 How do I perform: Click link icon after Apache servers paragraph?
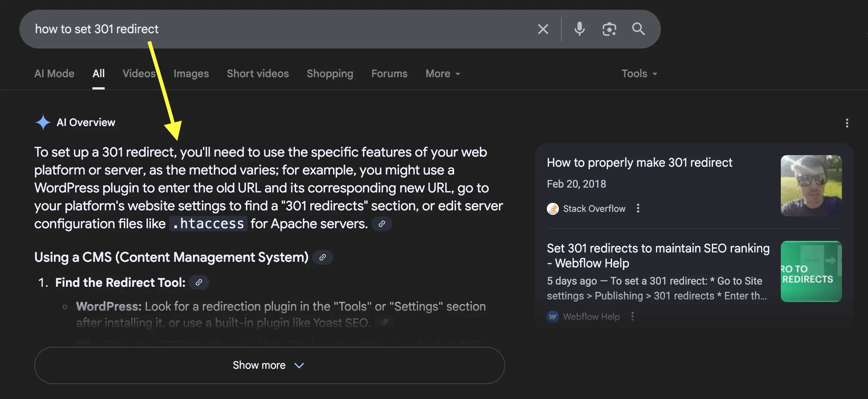[x=381, y=224]
